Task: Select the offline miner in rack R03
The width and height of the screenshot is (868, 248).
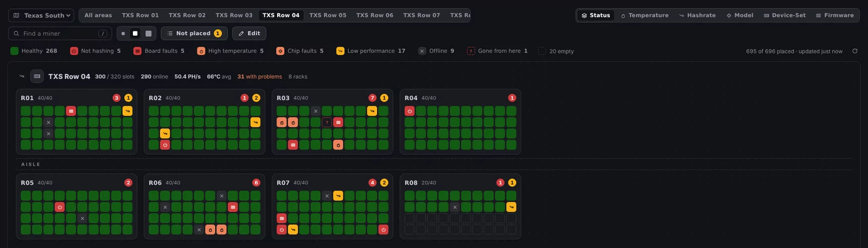Action: pos(315,111)
